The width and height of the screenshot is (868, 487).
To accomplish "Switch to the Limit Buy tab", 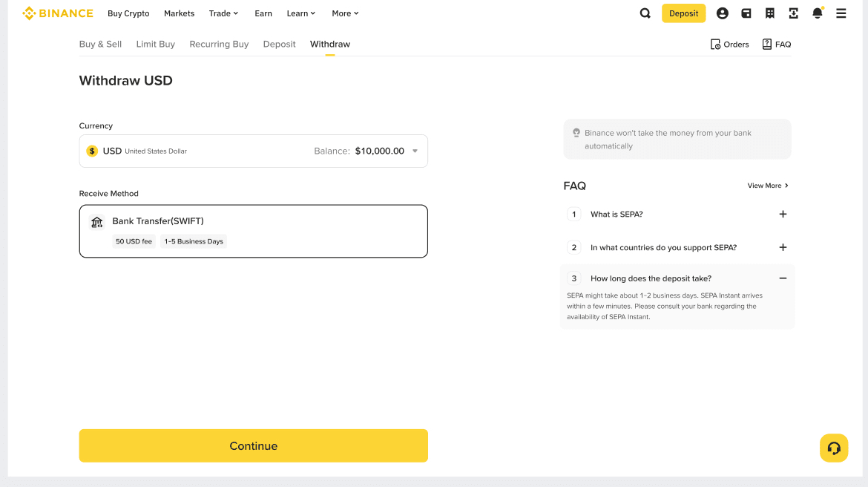I will pos(156,45).
